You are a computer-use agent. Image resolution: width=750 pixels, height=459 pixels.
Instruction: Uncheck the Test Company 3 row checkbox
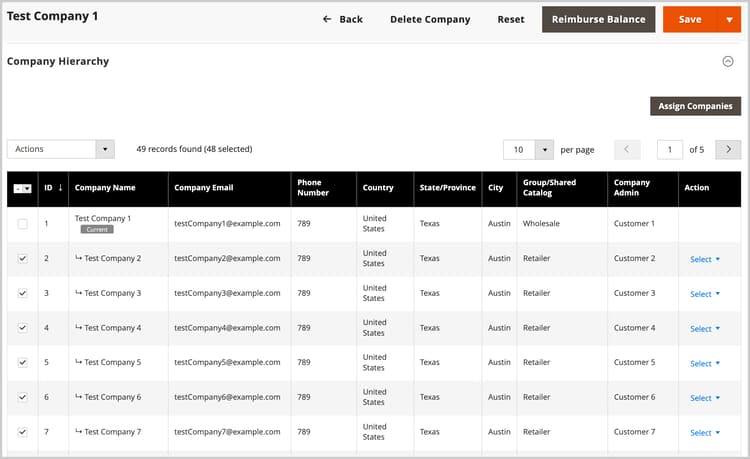tap(23, 293)
